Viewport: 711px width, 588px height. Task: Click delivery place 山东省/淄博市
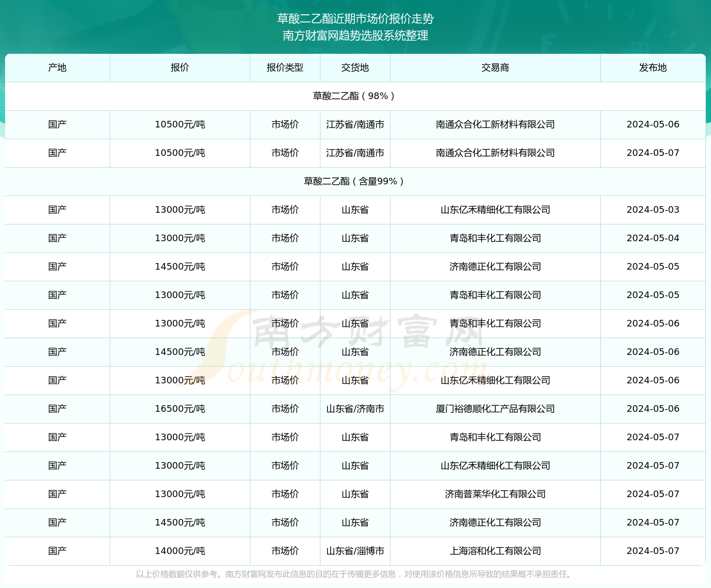pos(355,551)
